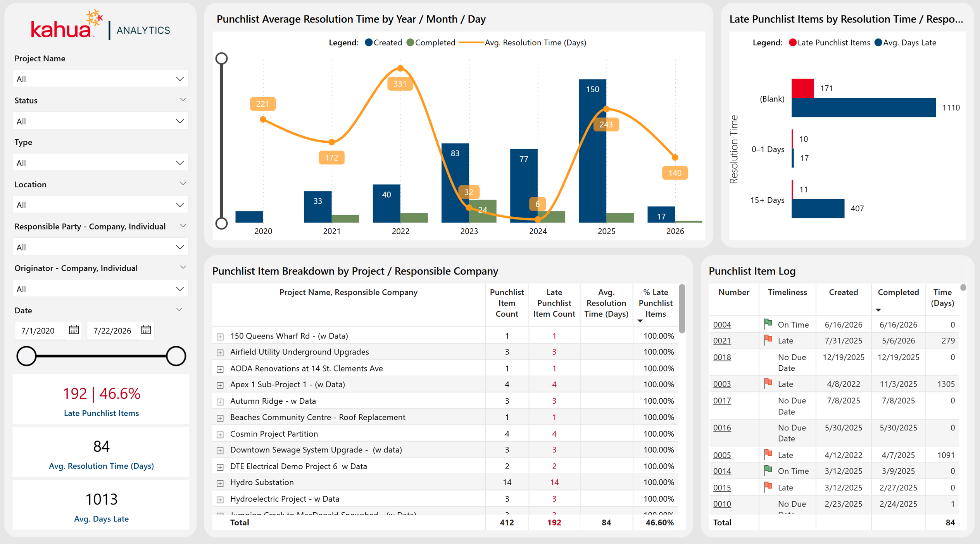
Task: Click the Kahua Analytics logo
Action: tap(100, 26)
